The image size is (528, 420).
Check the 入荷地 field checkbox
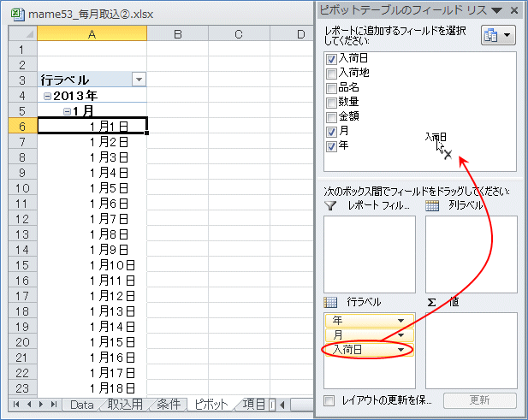coord(331,74)
